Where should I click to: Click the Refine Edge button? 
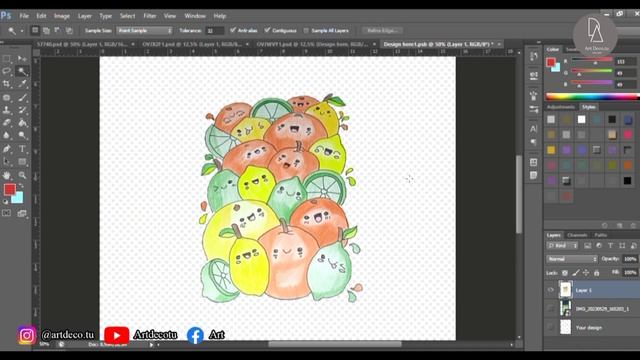click(x=382, y=30)
